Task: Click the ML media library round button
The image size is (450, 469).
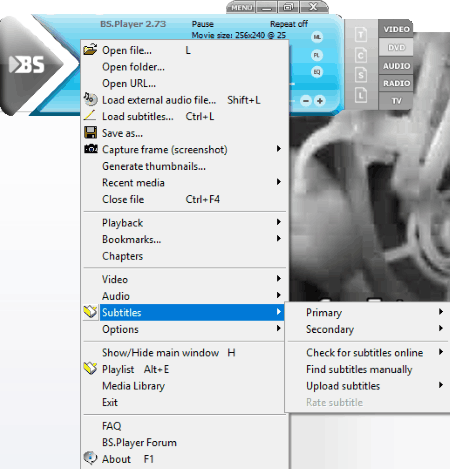Action: tap(317, 37)
